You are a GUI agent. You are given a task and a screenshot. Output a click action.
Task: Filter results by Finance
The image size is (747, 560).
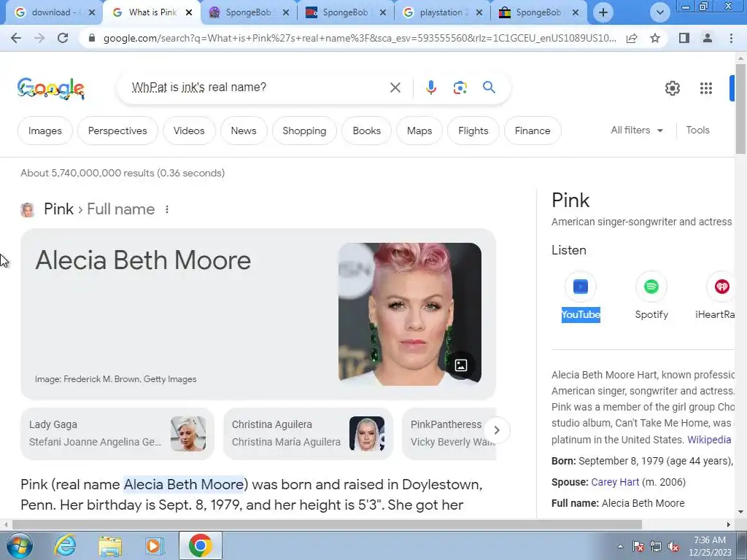[x=532, y=131]
